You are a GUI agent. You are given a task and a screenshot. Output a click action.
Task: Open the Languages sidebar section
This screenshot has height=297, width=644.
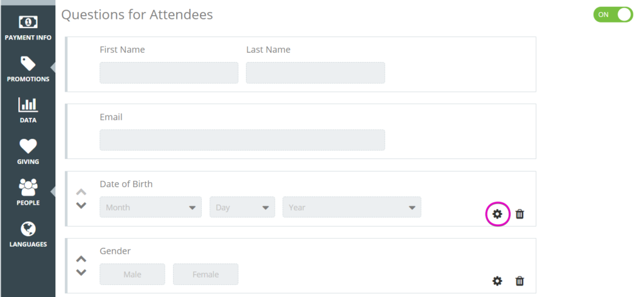coord(28,234)
